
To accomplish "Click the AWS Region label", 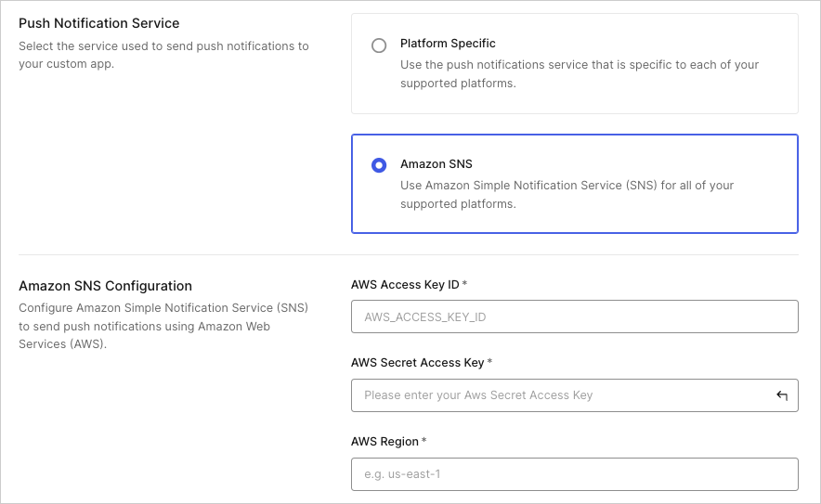I will pyautogui.click(x=384, y=442).
